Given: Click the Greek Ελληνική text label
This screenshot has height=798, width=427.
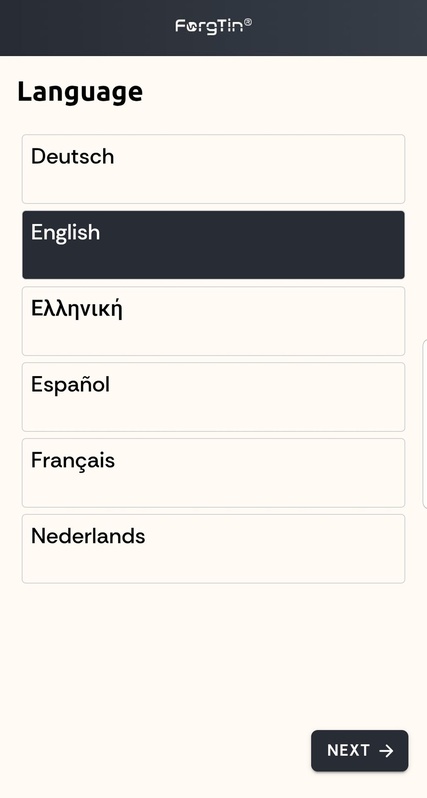Looking at the screenshot, I should tap(77, 309).
